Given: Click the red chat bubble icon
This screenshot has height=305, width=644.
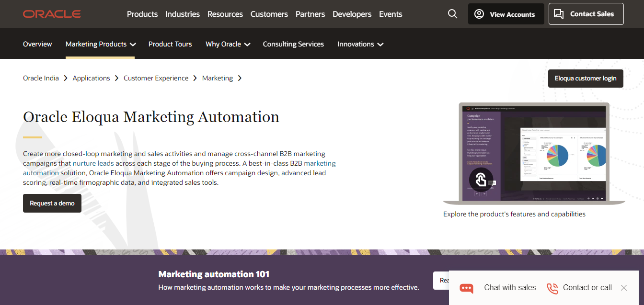Looking at the screenshot, I should [466, 288].
